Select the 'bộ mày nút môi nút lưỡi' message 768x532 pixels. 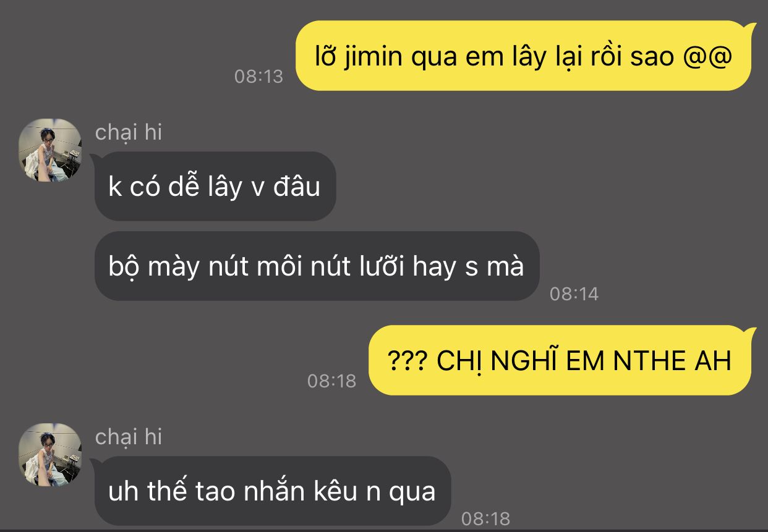coord(316,266)
